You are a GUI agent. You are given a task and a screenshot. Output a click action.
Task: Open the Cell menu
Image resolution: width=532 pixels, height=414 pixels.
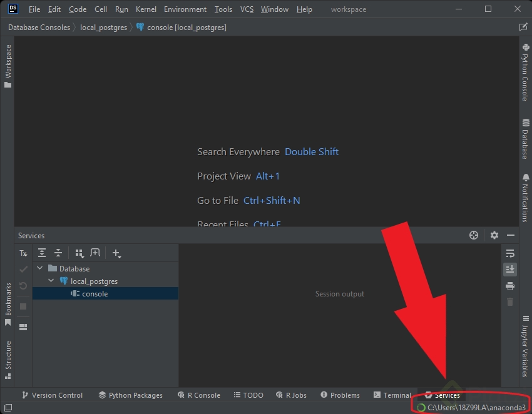click(100, 9)
